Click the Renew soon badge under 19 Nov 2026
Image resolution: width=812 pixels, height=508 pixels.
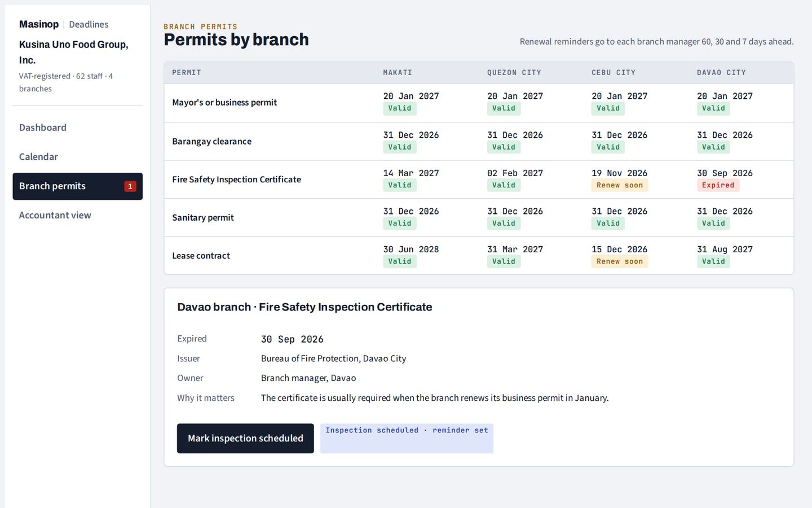620,185
